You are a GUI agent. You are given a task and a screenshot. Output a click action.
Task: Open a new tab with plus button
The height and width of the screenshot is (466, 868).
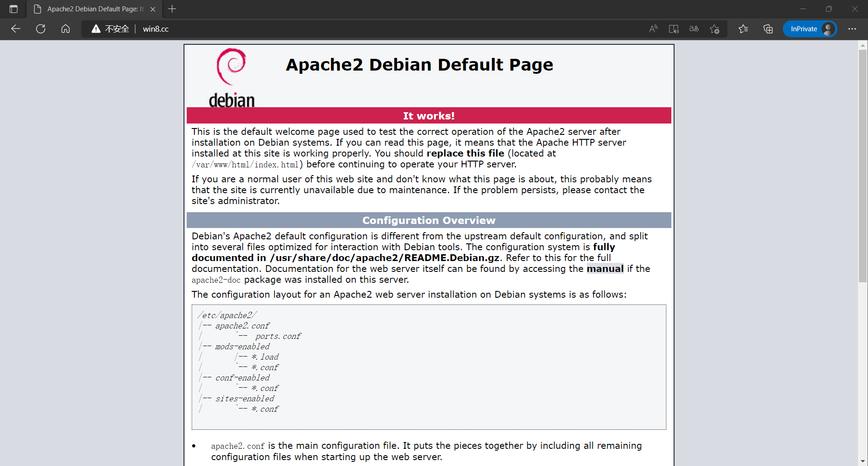click(x=172, y=9)
